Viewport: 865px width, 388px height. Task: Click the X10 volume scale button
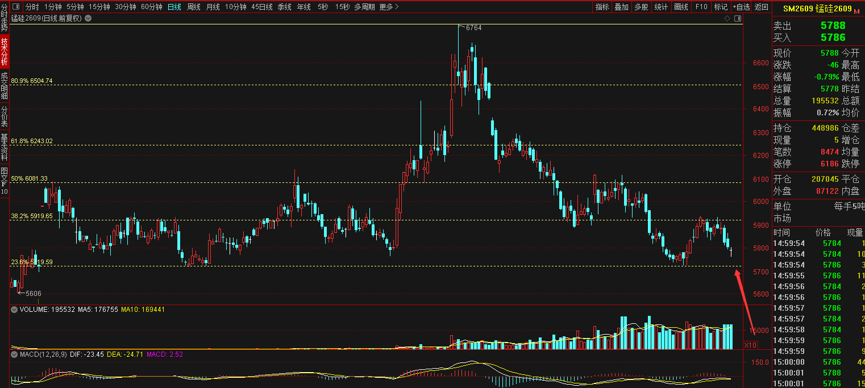tap(750, 344)
